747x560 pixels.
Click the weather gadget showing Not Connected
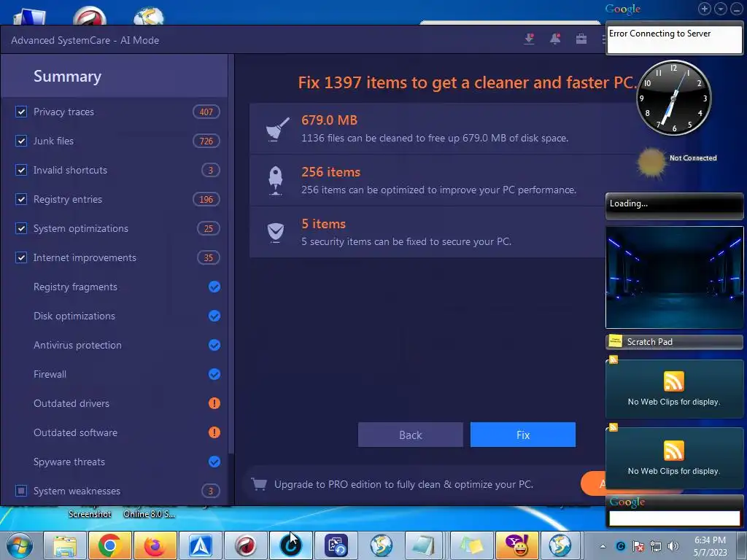tap(676, 163)
